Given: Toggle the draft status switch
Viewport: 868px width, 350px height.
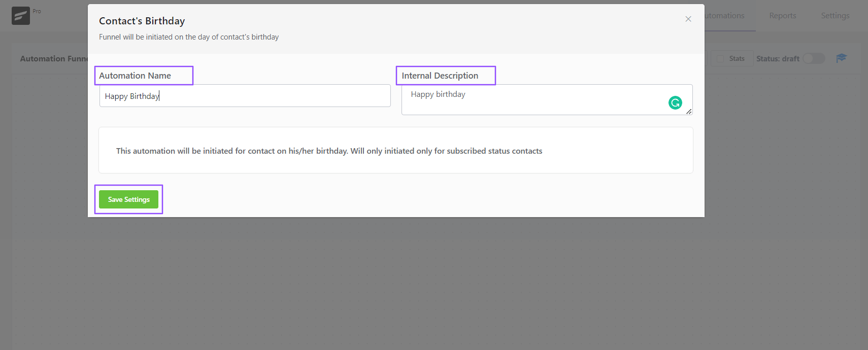Looking at the screenshot, I should tap(814, 58).
